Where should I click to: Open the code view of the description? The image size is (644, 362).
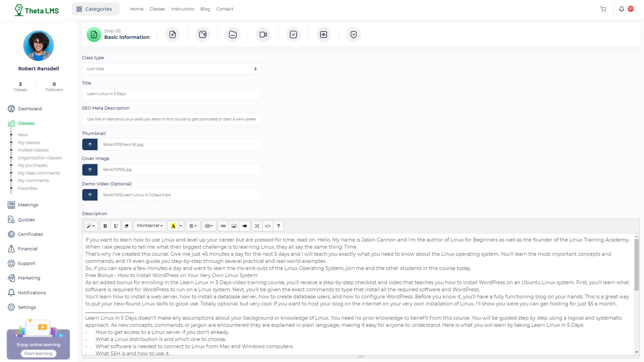[268, 226]
